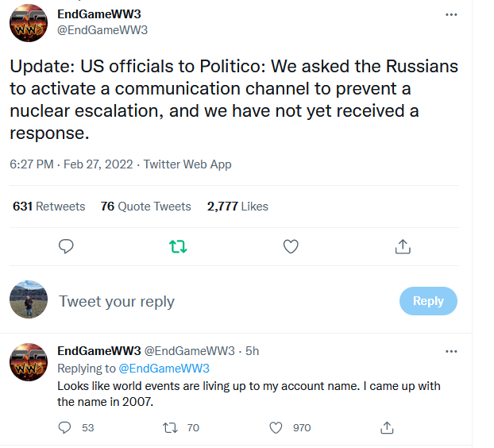Click reply icon showing 53 replies
Screen dimensions: 494x448
pyautogui.click(x=66, y=427)
